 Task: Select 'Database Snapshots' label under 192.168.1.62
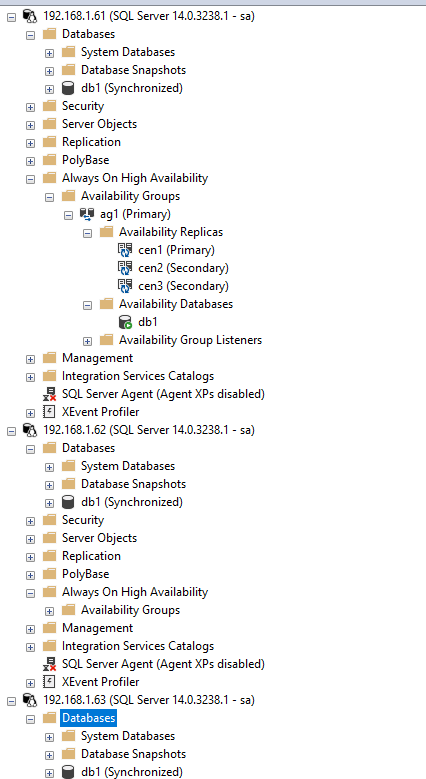(134, 484)
